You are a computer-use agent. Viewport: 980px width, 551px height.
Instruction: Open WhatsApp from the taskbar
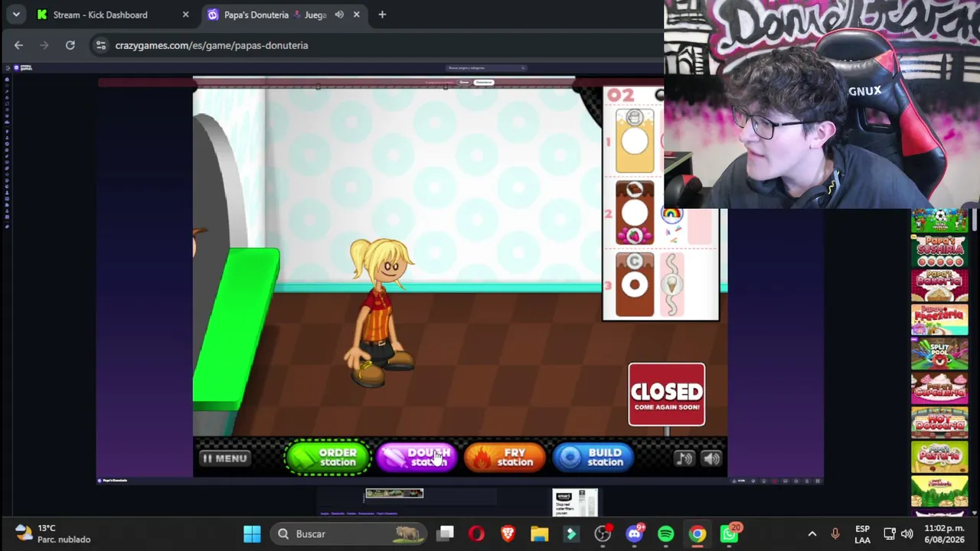pos(730,533)
